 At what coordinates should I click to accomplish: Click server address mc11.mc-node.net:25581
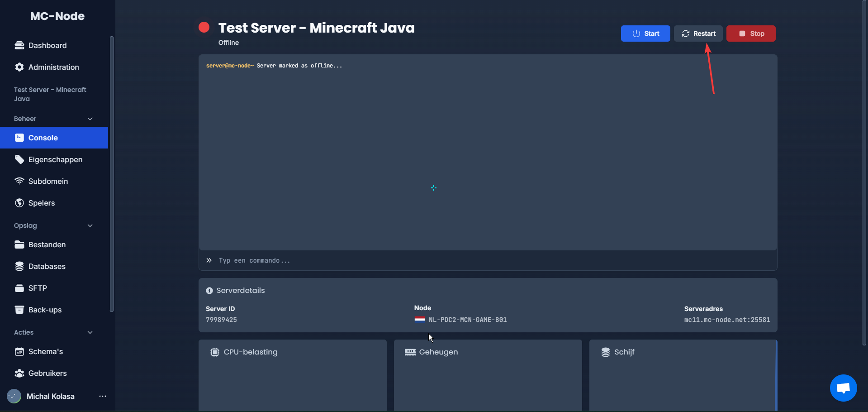coord(727,320)
